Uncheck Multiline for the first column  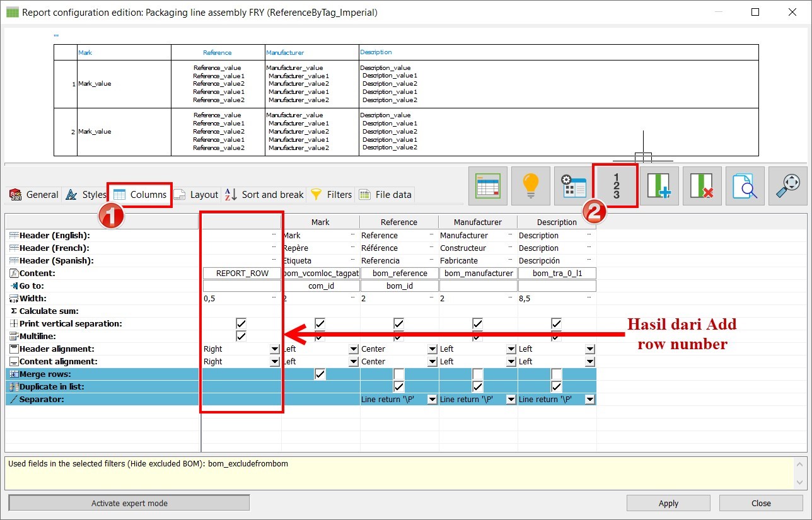(x=241, y=336)
